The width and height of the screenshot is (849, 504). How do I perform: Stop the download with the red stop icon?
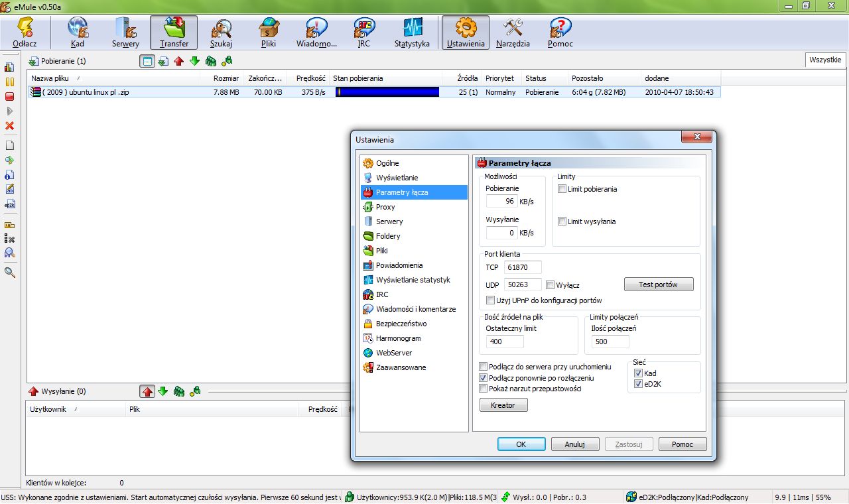coord(9,96)
